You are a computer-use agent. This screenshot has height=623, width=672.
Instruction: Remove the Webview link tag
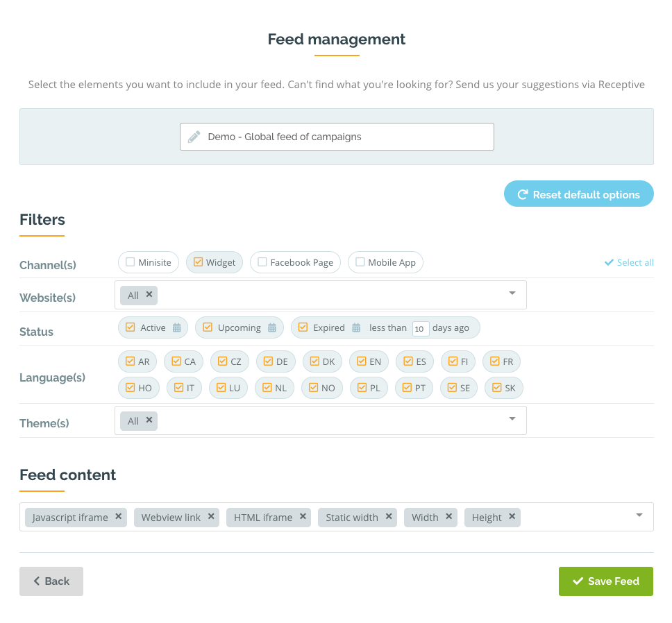click(211, 517)
